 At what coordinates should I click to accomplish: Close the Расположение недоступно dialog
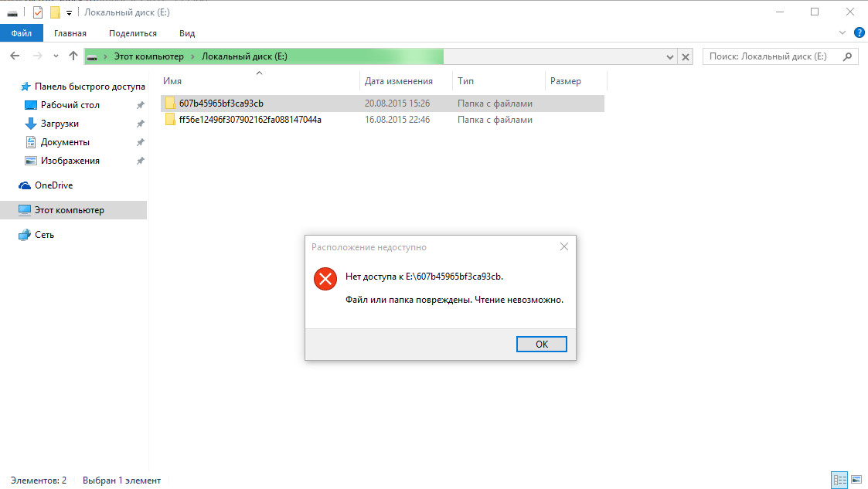click(x=564, y=246)
